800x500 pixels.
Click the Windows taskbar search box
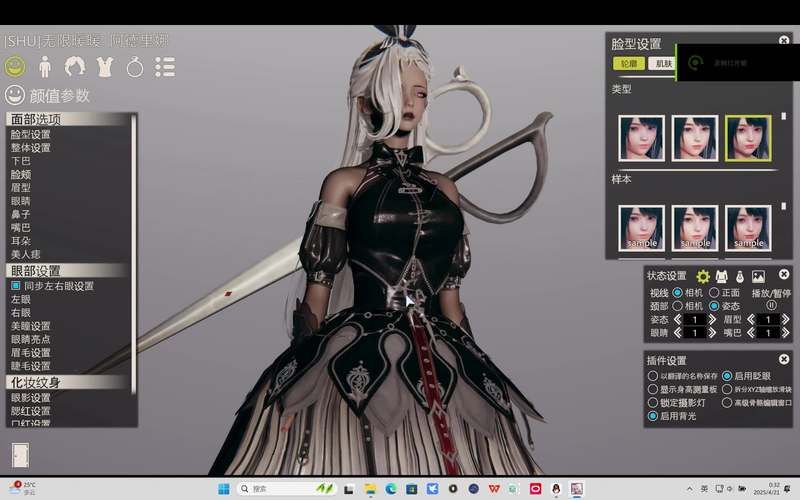click(x=287, y=489)
